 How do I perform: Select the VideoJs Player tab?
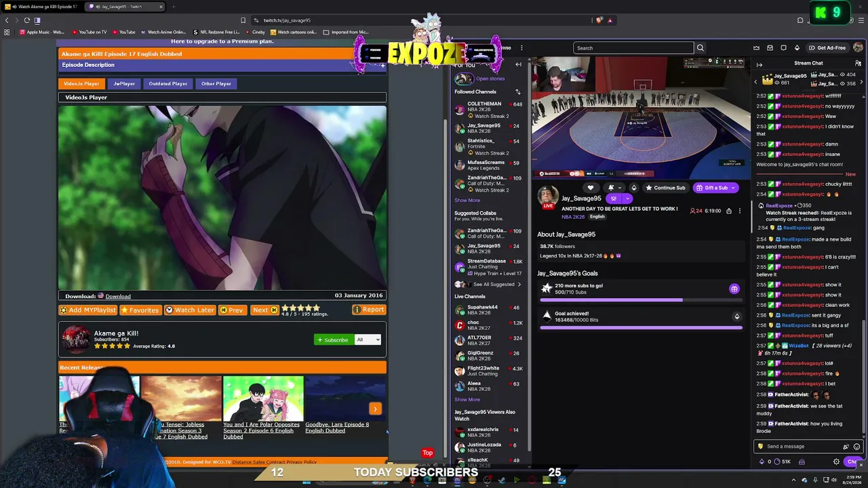click(x=81, y=83)
